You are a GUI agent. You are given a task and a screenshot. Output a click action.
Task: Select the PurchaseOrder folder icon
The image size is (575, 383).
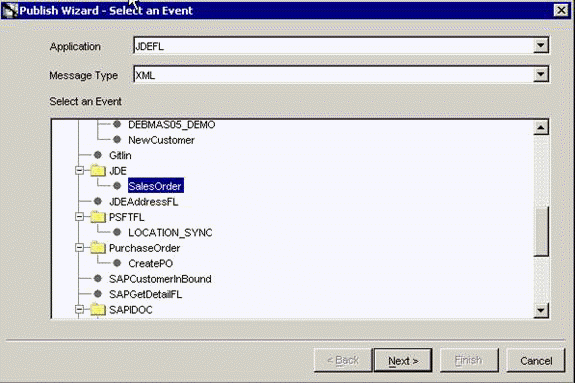[98, 248]
